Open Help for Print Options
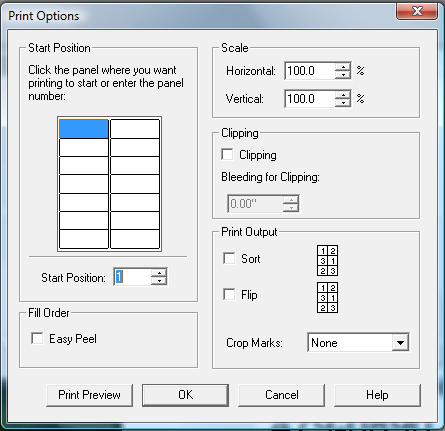The height and width of the screenshot is (431, 445). tap(377, 395)
